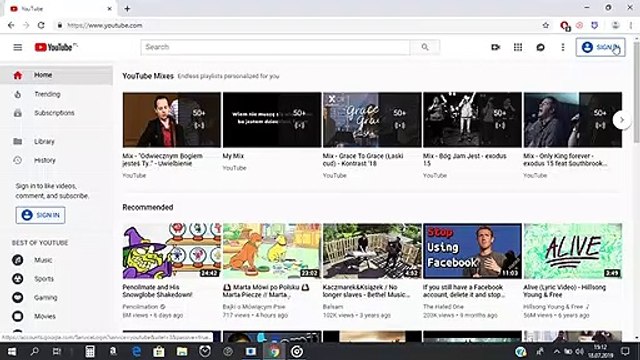Focus the YouTube Search field
Viewport: 640px width, 360px height.
point(276,47)
